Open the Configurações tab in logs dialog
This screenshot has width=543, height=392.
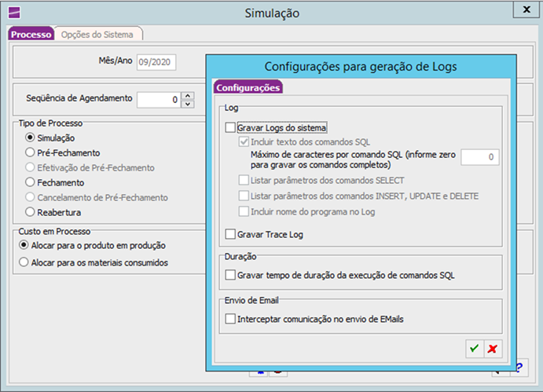(248, 88)
